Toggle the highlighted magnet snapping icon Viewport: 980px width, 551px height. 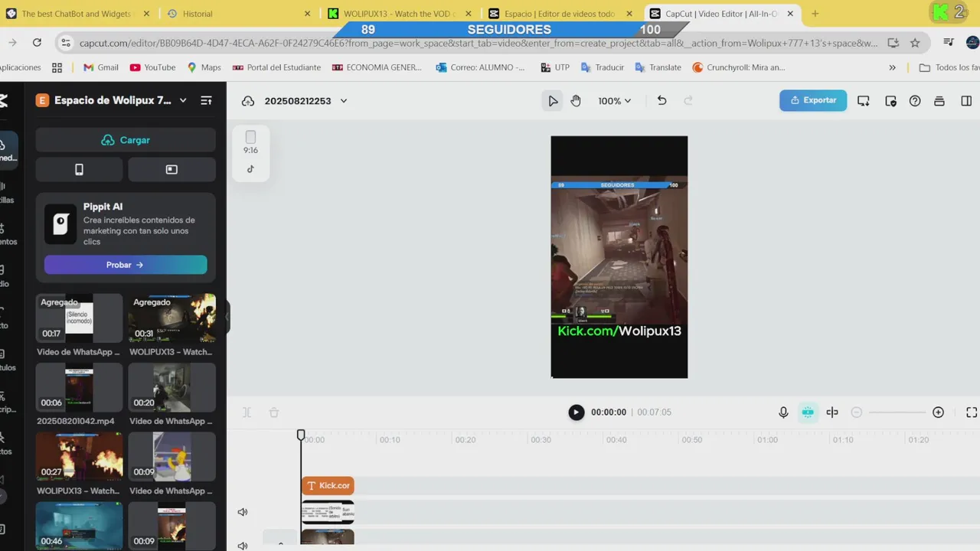808,412
